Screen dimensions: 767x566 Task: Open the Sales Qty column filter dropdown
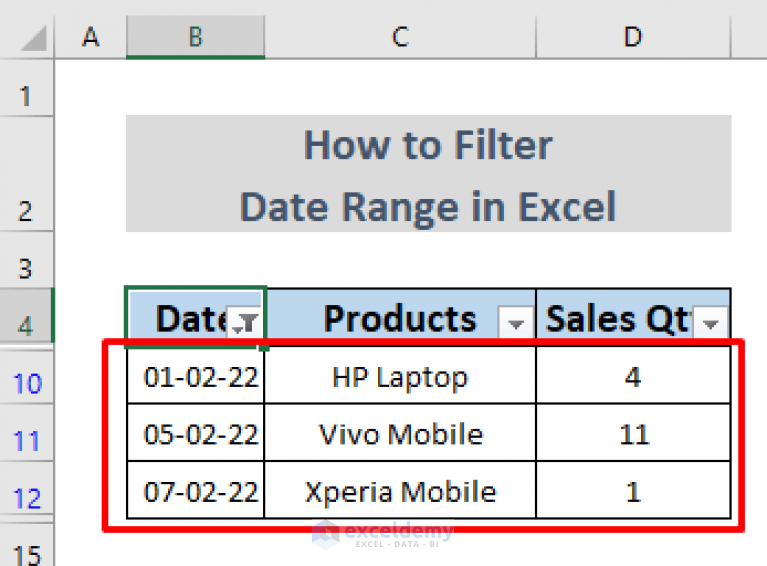coord(710,323)
